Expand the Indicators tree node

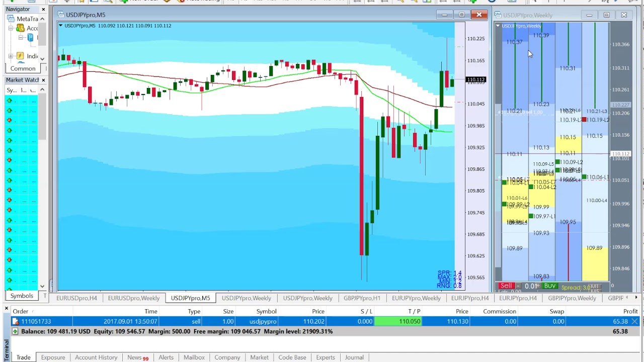click(11, 56)
